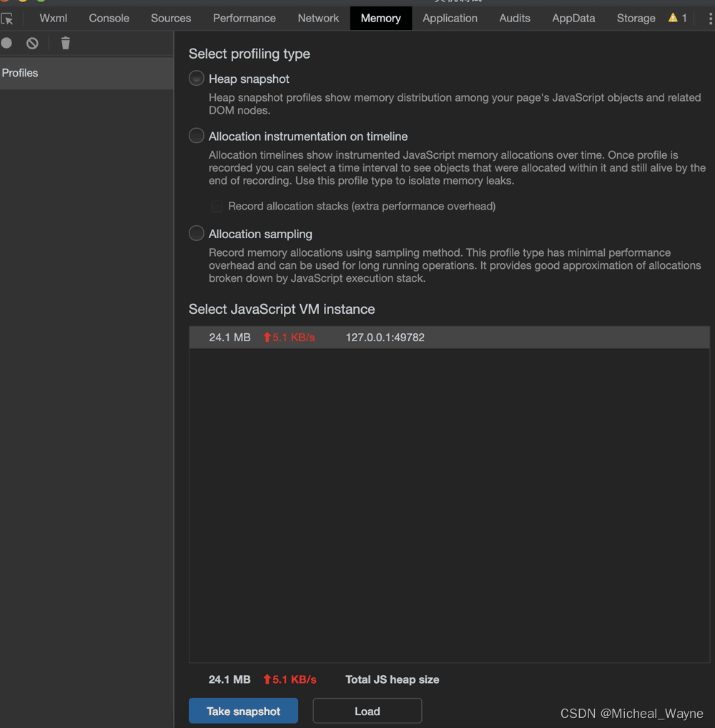Click the trash can delete icon
The image size is (715, 728).
pyautogui.click(x=66, y=44)
